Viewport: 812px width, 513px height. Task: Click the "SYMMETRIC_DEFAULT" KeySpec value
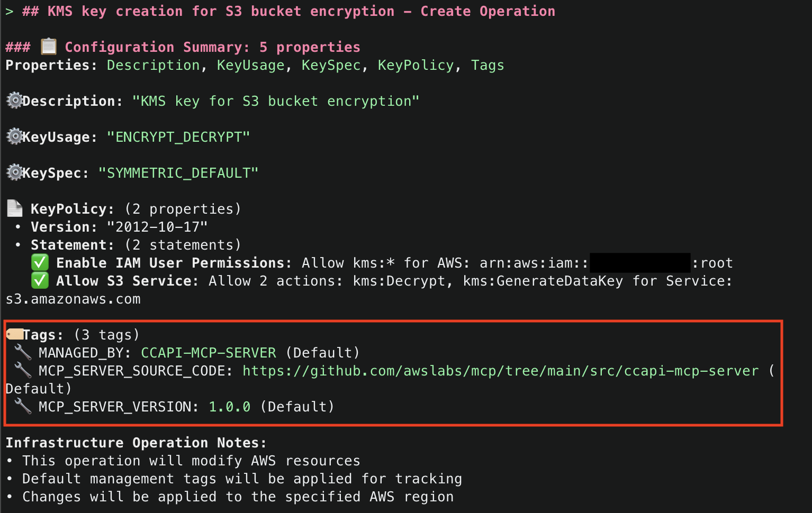(178, 173)
